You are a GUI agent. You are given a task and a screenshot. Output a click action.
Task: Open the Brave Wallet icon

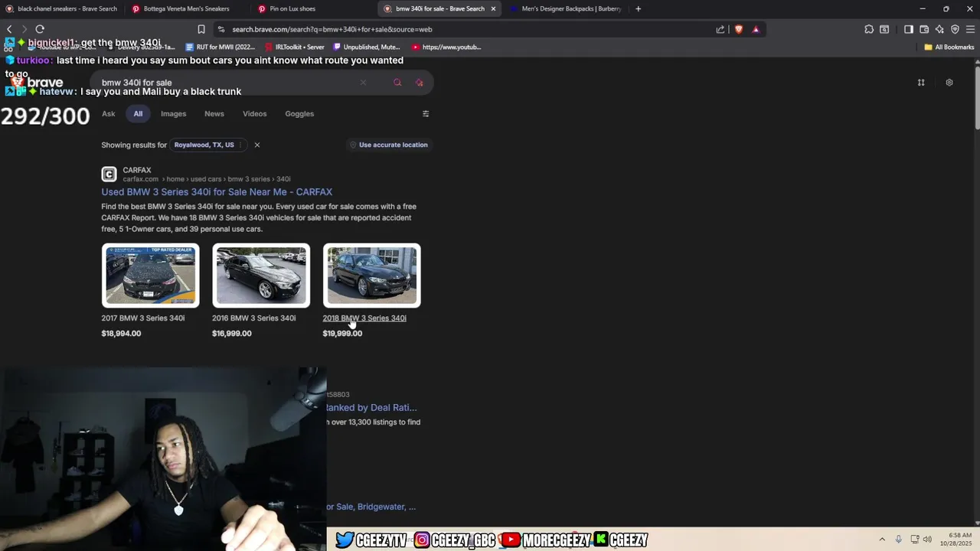[924, 29]
